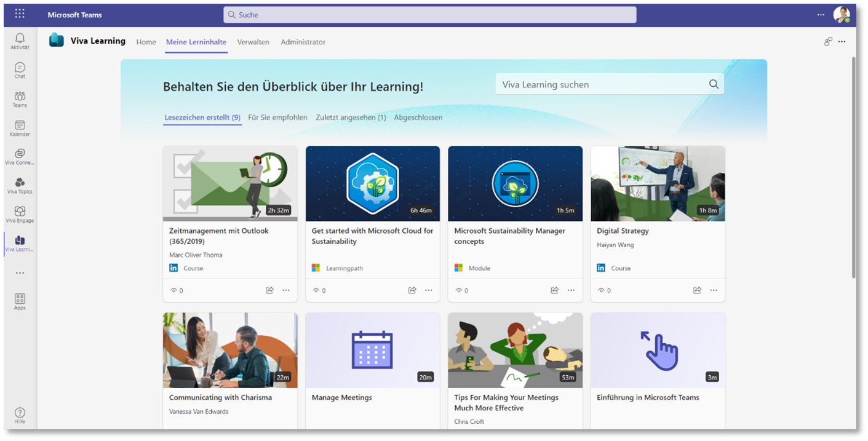Open Kalender in the sidebar
This screenshot has height=441, width=868.
point(20,128)
